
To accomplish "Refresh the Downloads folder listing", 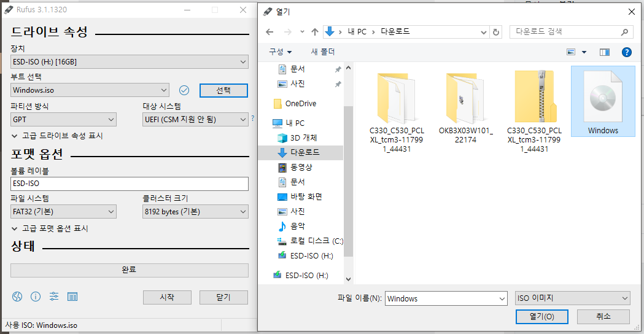I will (496, 32).
